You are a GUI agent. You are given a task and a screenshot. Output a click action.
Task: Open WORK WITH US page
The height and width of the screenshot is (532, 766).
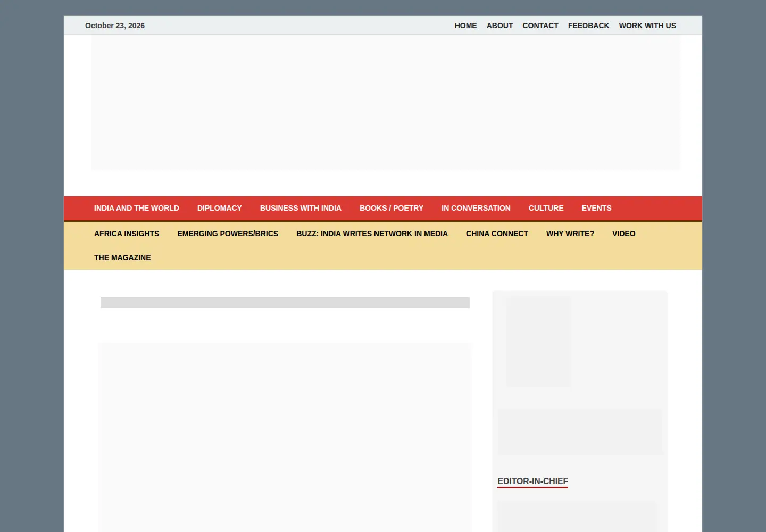647,26
